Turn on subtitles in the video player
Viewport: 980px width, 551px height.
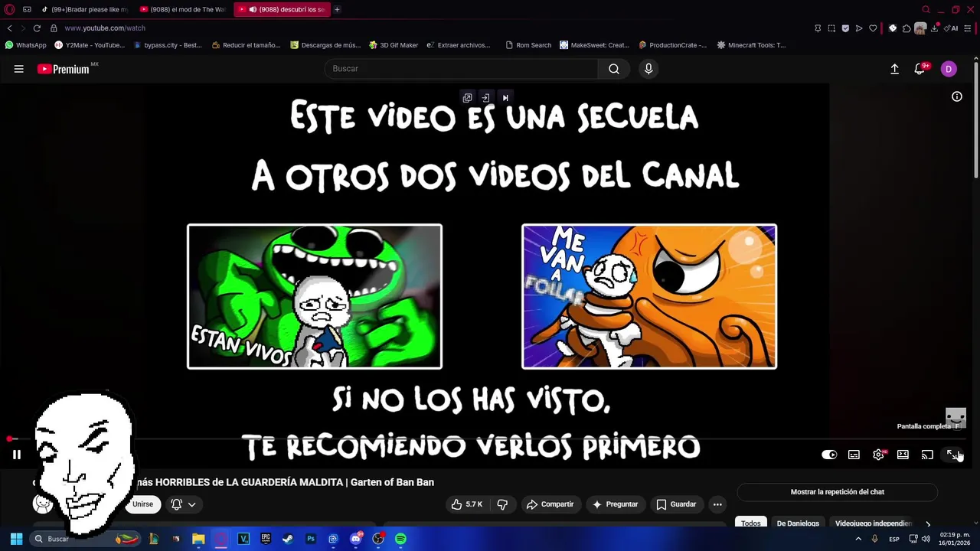click(x=854, y=455)
